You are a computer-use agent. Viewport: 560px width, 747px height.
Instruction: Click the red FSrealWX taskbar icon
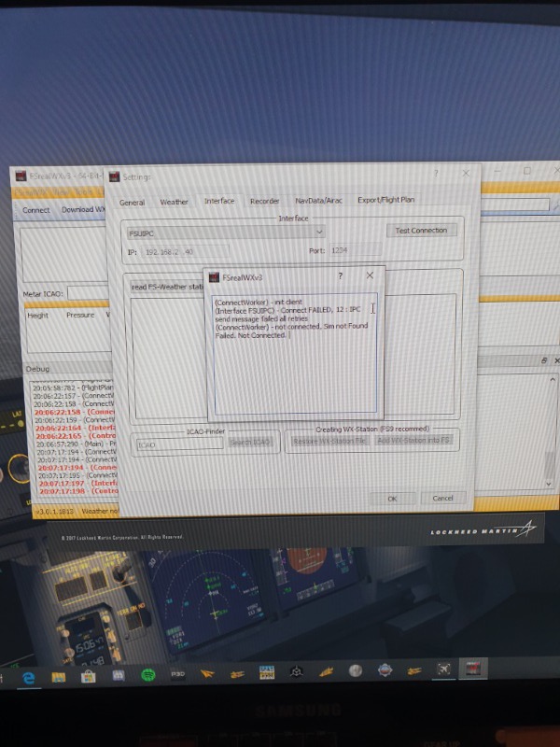(473, 669)
